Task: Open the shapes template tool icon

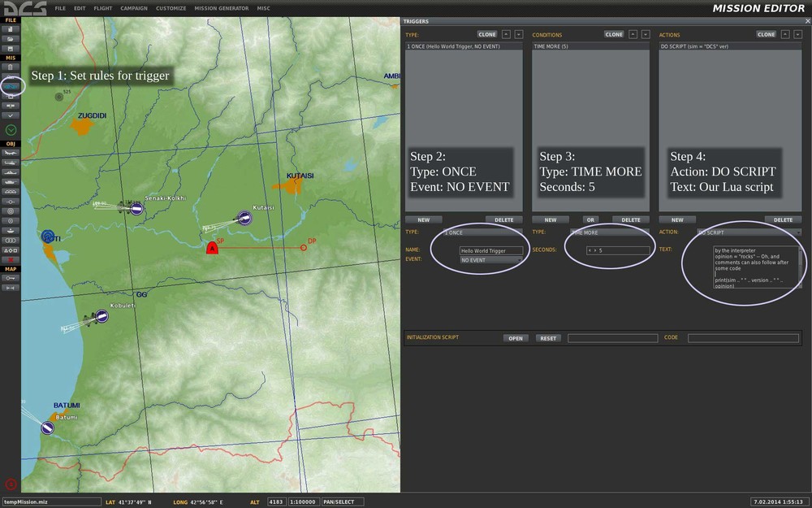Action: coord(11,250)
